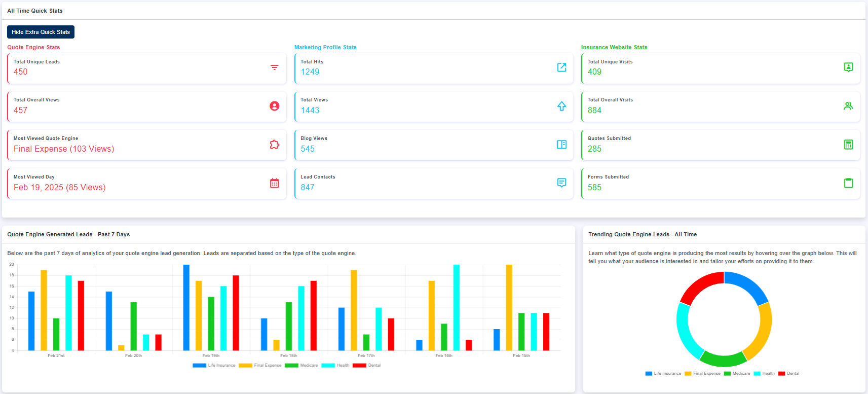Click the All Time Quick Stats title
The width and height of the screenshot is (868, 394).
35,11
